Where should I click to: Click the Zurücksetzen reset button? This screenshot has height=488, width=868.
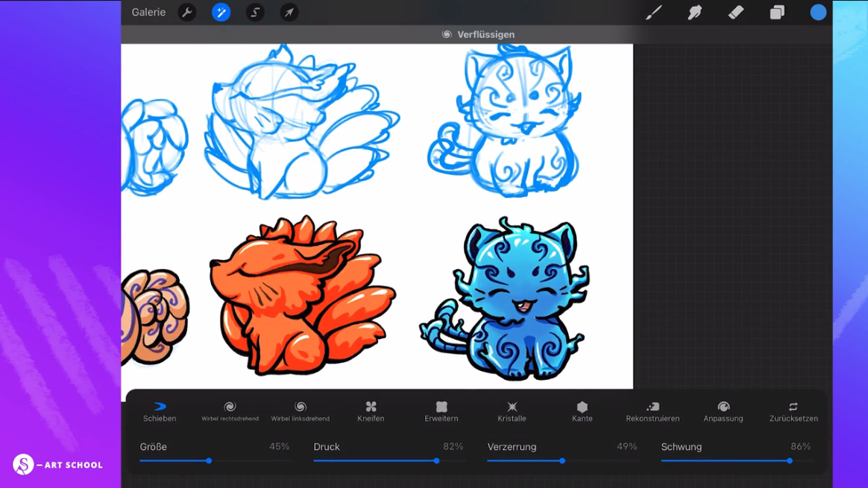(793, 412)
